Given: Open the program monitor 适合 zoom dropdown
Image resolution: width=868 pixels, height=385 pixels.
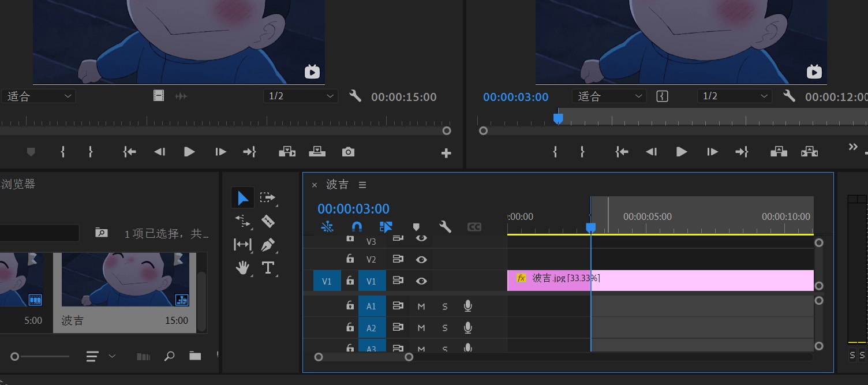Looking at the screenshot, I should [609, 96].
